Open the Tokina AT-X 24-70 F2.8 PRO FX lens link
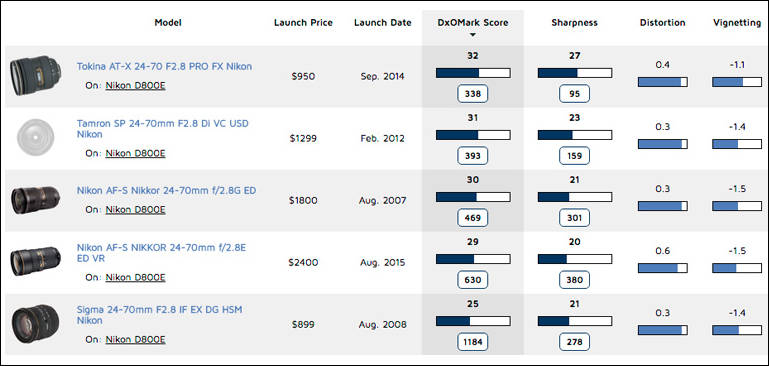The width and height of the screenshot is (769, 366). (164, 66)
